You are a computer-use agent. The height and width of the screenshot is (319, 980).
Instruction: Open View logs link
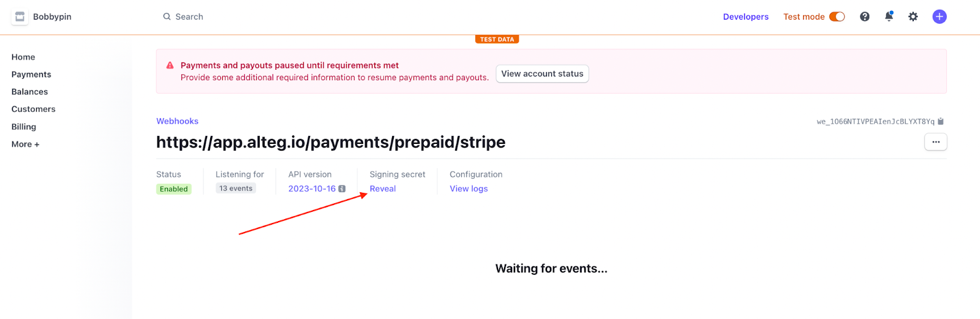469,189
